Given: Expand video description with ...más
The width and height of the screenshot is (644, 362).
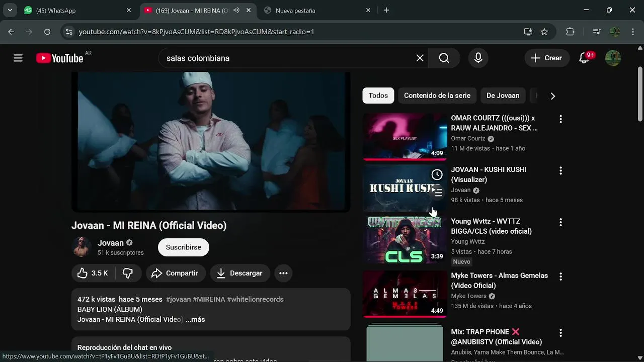Looking at the screenshot, I should click(x=195, y=319).
